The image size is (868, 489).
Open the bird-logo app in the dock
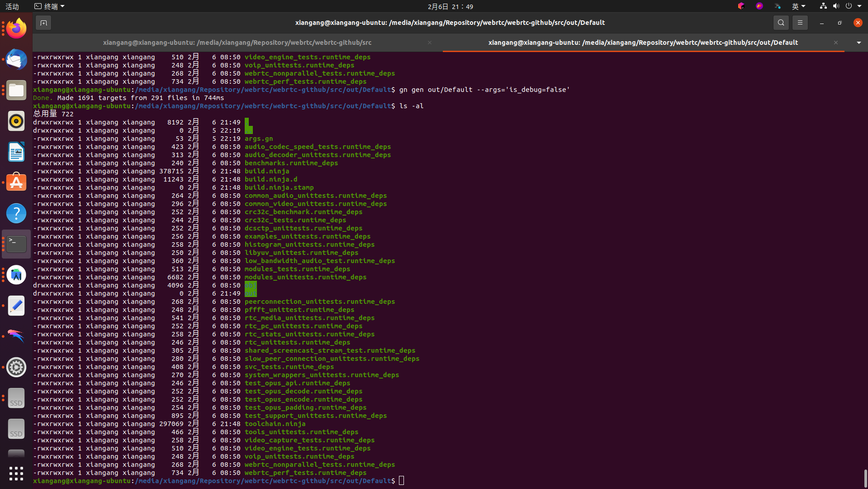click(x=16, y=336)
